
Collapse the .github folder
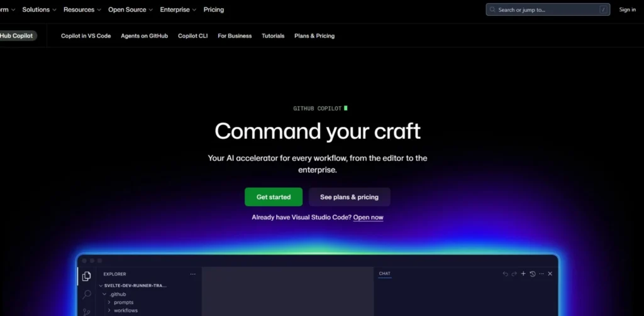point(114,294)
